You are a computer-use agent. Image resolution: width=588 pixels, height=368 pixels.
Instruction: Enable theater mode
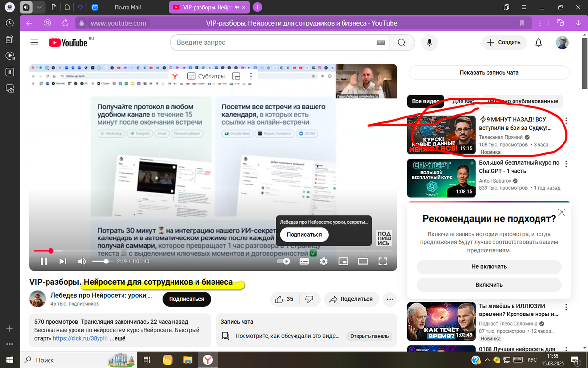coord(363,262)
